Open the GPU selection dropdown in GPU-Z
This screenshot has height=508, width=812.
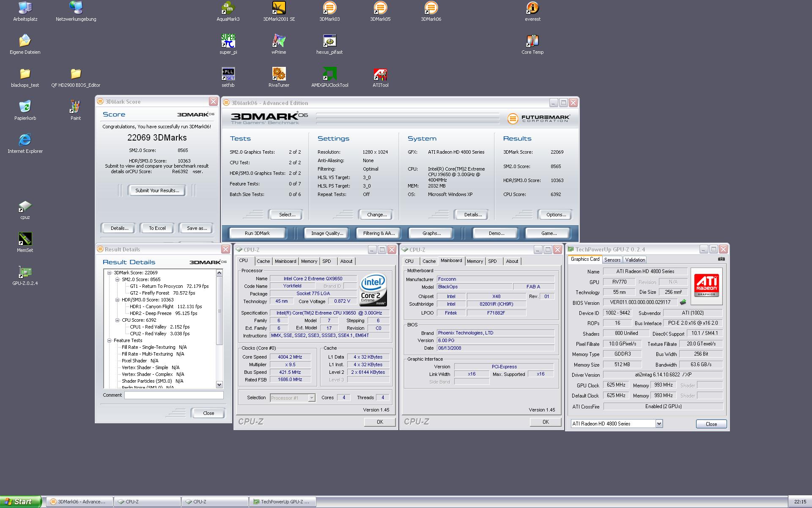[x=658, y=424]
